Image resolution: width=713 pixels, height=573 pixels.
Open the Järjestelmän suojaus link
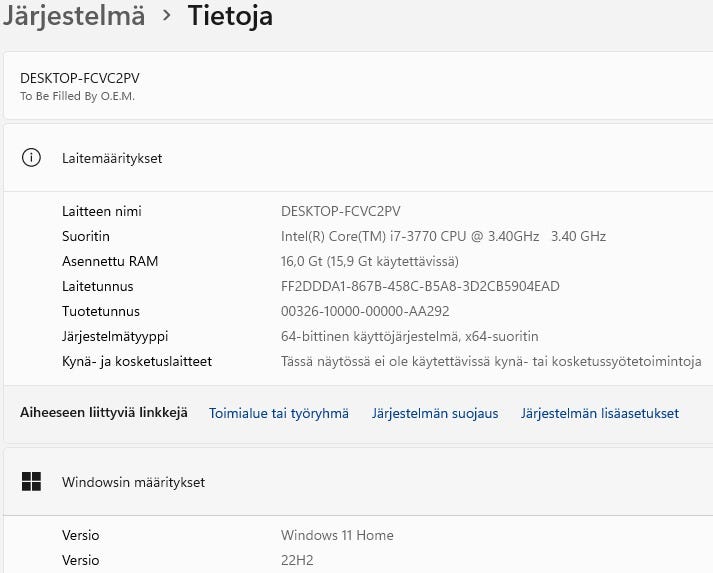pos(435,413)
